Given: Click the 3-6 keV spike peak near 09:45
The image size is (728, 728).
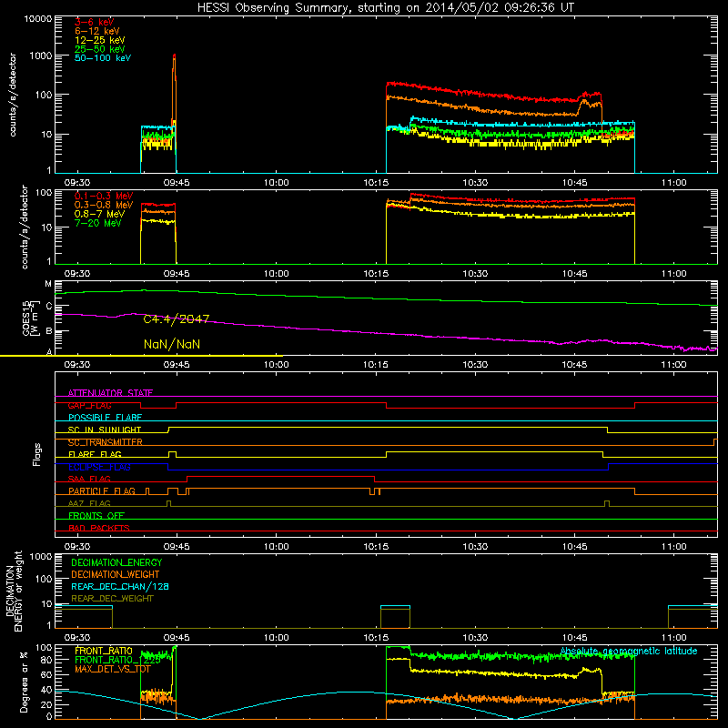Looking at the screenshot, I should coord(174,56).
